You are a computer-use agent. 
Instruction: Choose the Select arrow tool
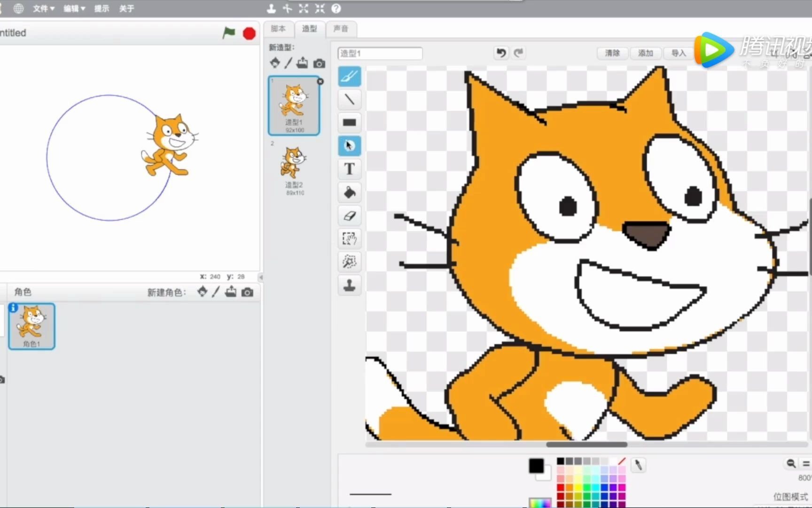click(349, 146)
